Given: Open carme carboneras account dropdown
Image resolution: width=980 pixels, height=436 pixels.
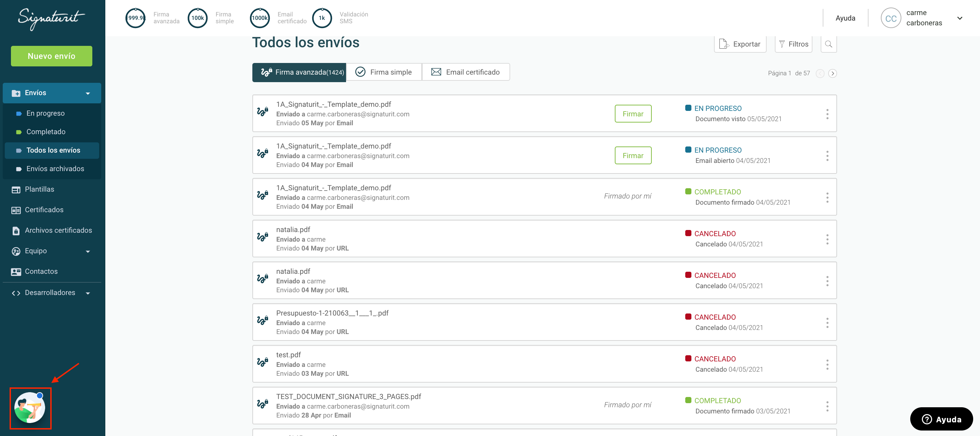Looking at the screenshot, I should 959,18.
